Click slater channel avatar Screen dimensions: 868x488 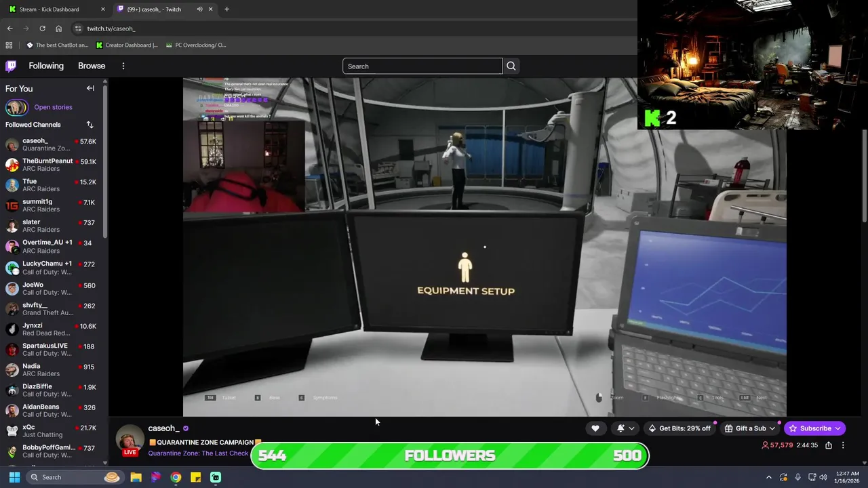pos(12,226)
